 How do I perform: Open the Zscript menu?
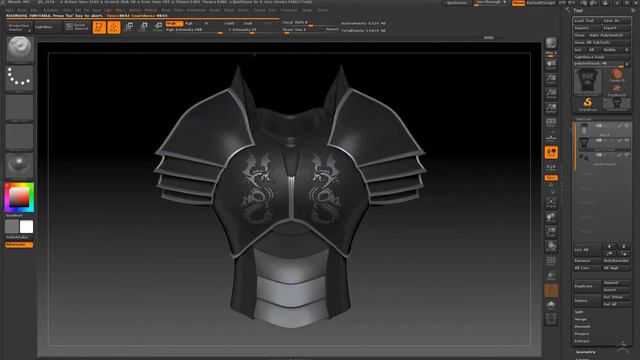322,10
